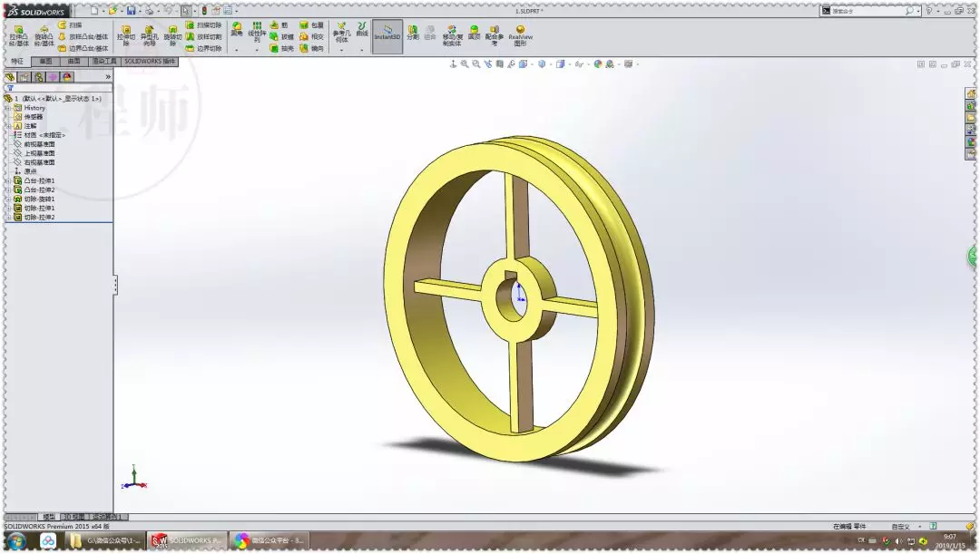Choose the Mirror tool (镜向)
The image size is (980, 554).
311,48
